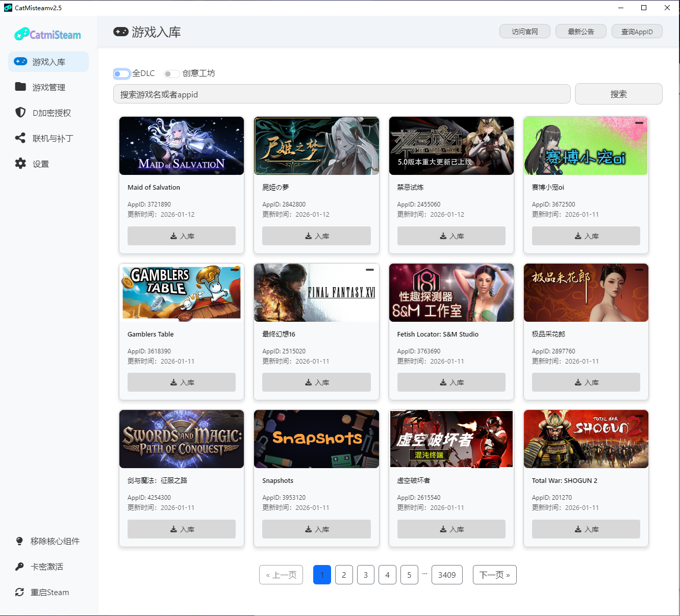Click the gear icon for 设置
Screen dimensions: 680x616
[x=20, y=163]
